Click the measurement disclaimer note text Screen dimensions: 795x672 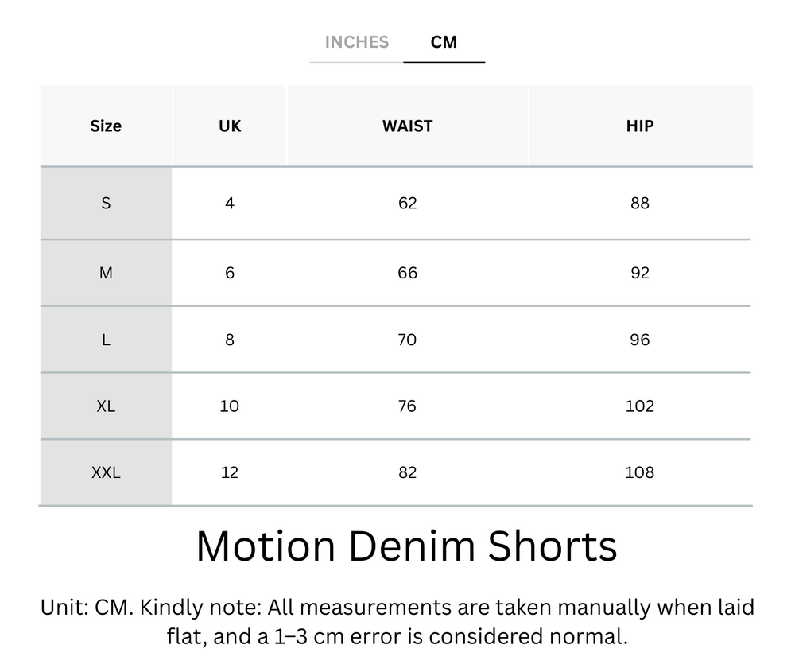coord(397,621)
